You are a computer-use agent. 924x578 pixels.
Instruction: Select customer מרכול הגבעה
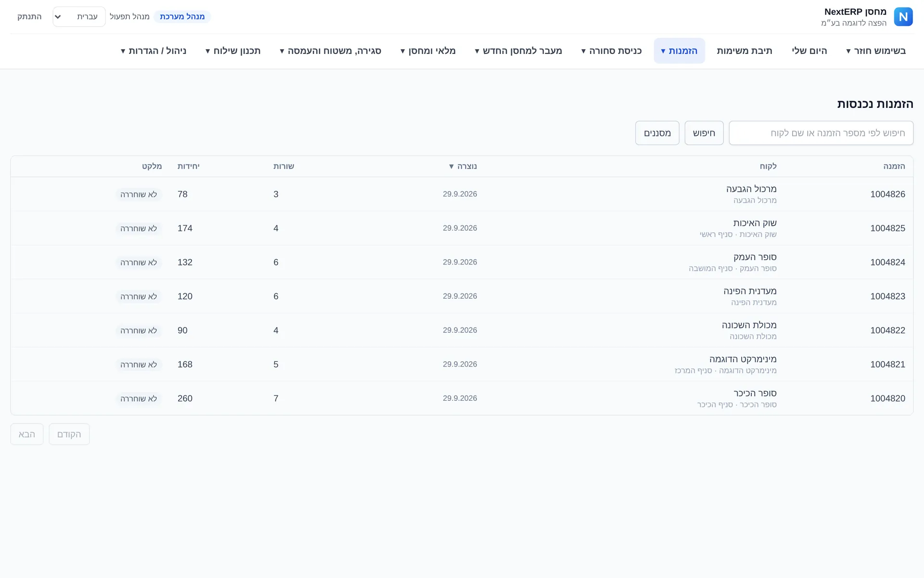pos(751,189)
